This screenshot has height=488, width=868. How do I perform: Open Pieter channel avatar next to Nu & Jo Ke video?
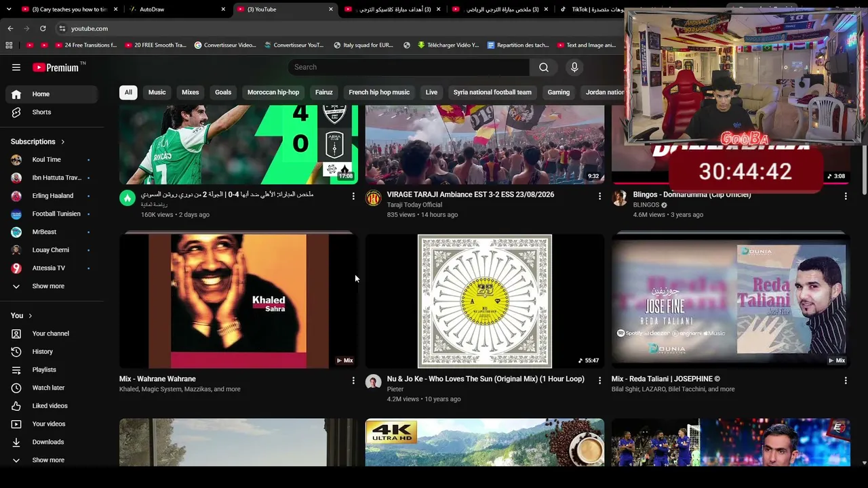coord(374,382)
